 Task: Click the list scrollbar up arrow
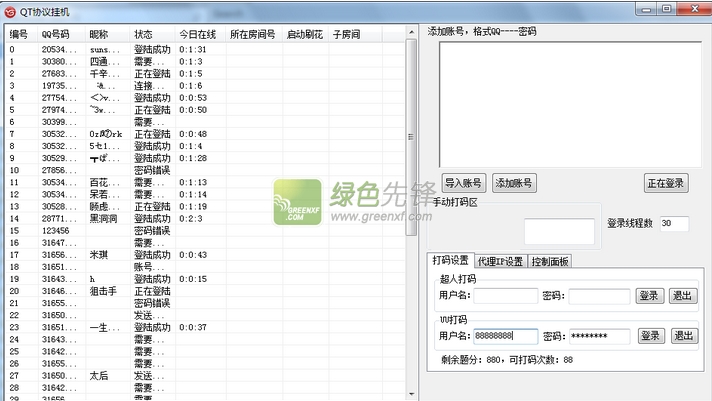[411, 32]
